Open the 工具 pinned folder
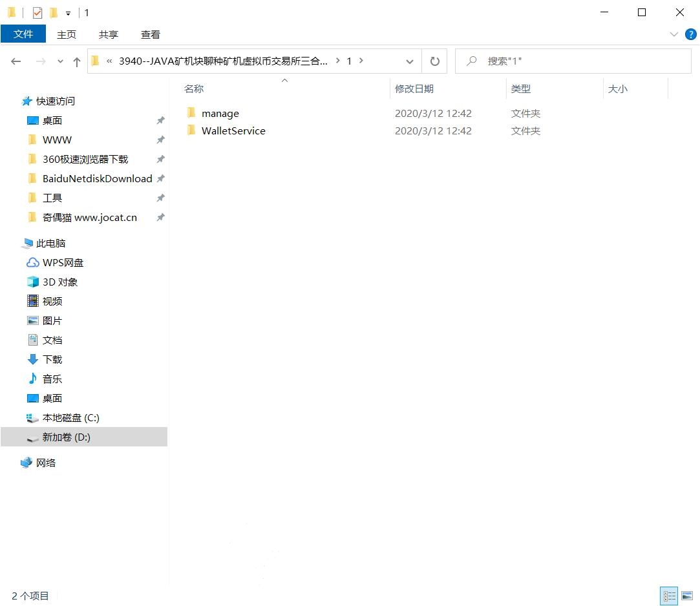The height and width of the screenshot is (606, 700). coord(52,198)
